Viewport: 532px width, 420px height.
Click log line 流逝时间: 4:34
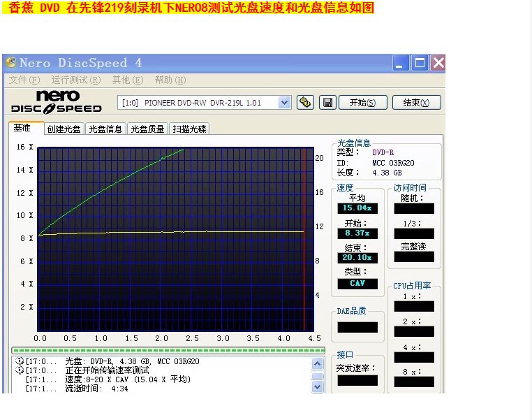[x=97, y=389]
